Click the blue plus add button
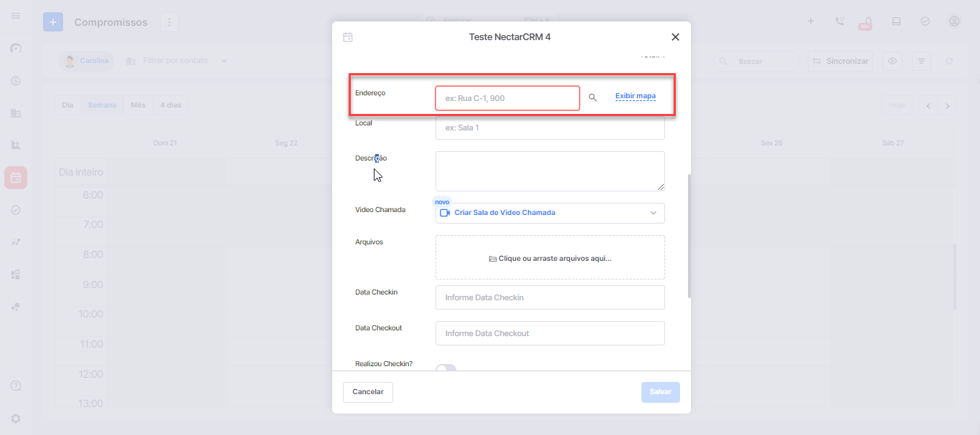The height and width of the screenshot is (435, 980). coord(53,22)
